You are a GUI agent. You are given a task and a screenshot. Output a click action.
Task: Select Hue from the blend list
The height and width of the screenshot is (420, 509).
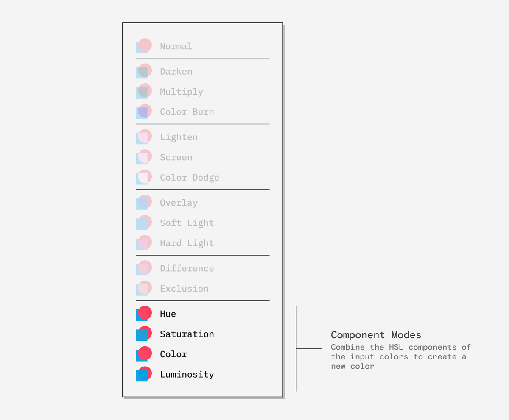[x=168, y=314]
